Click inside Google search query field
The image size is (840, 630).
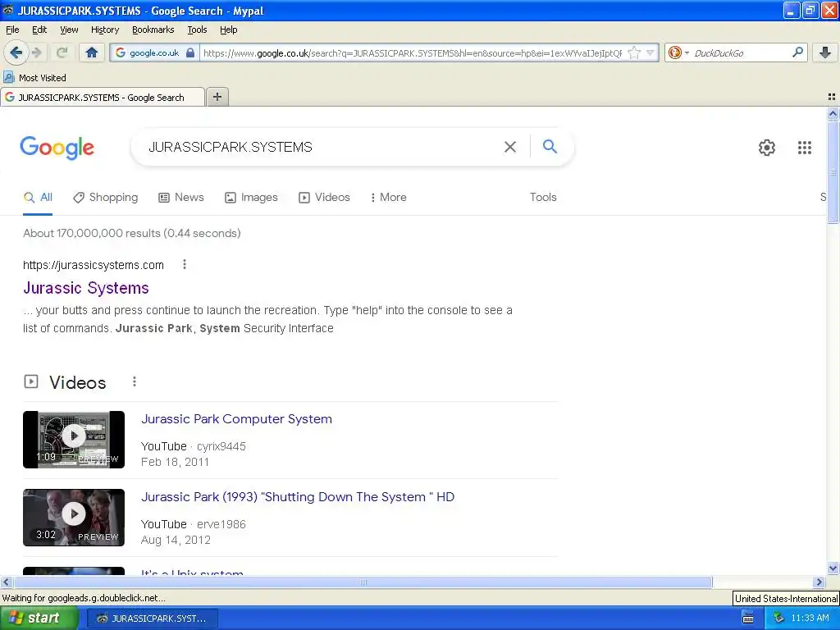(x=322, y=147)
